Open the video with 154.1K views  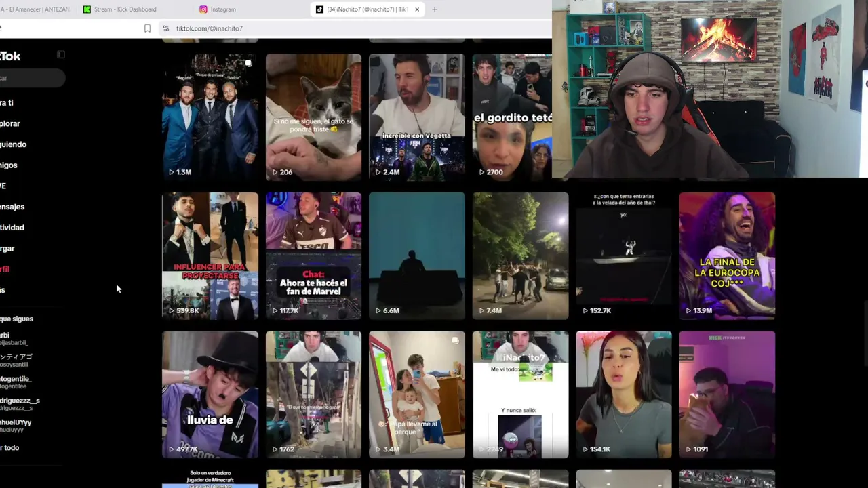(624, 394)
